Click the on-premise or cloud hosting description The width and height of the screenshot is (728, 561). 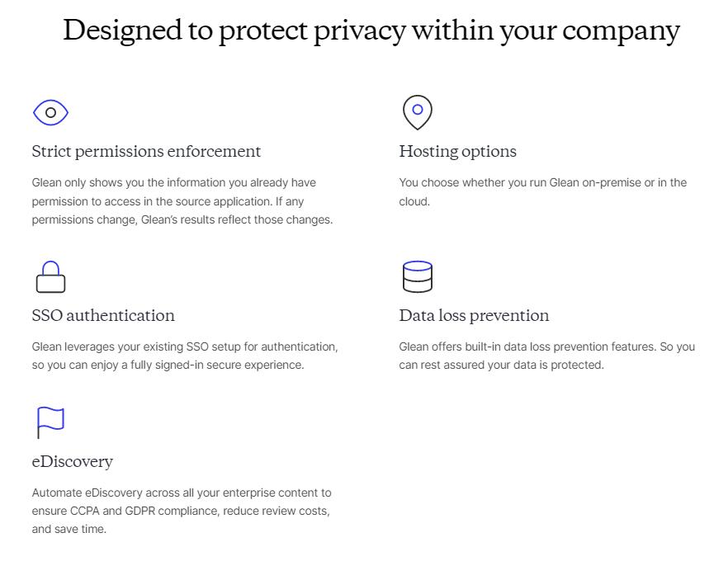542,191
